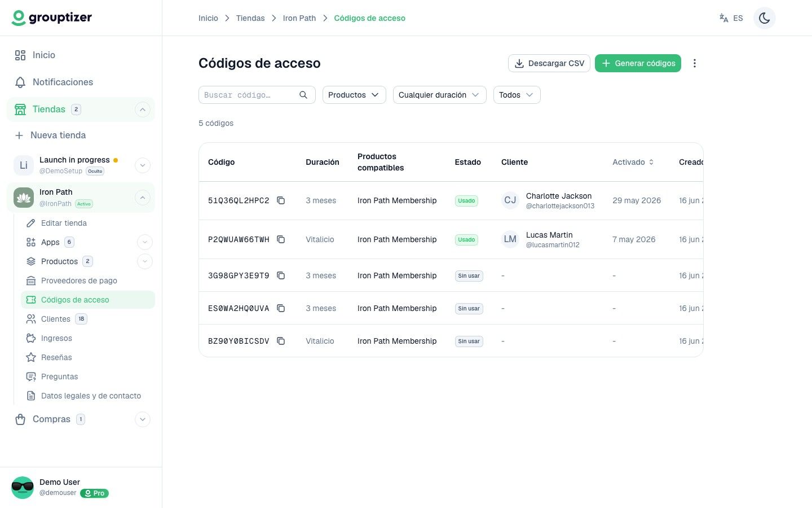Copy code 51Q36QL2HPC2
The width and height of the screenshot is (812, 508).
pyautogui.click(x=281, y=200)
